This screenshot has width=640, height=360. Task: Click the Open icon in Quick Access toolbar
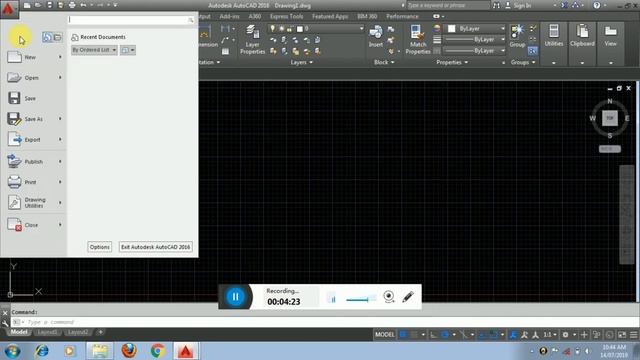coord(38,5)
